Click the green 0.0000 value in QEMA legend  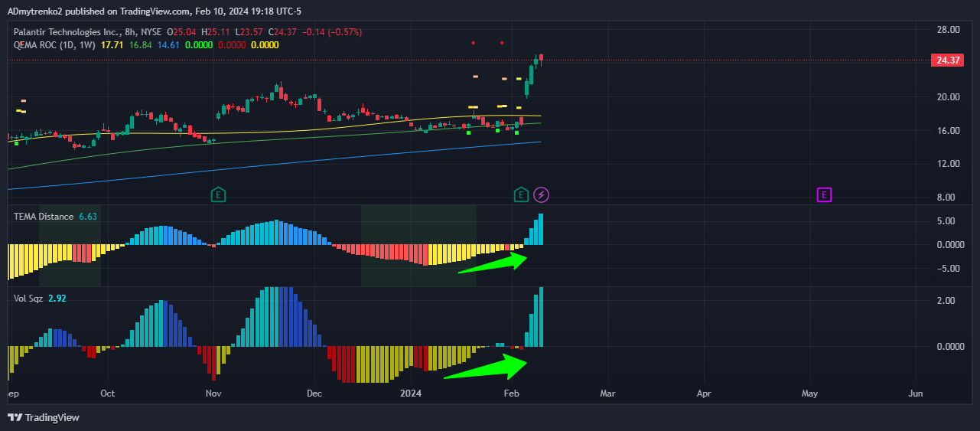click(200, 45)
